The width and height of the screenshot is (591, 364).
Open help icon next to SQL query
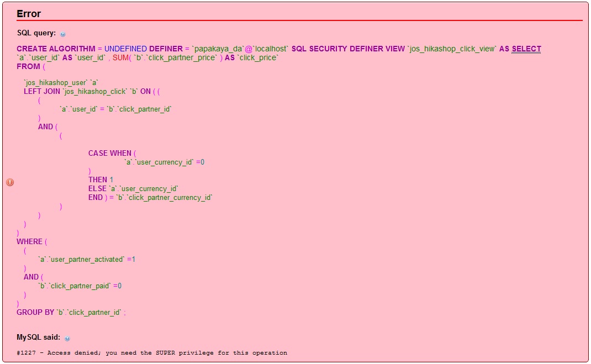click(x=63, y=34)
